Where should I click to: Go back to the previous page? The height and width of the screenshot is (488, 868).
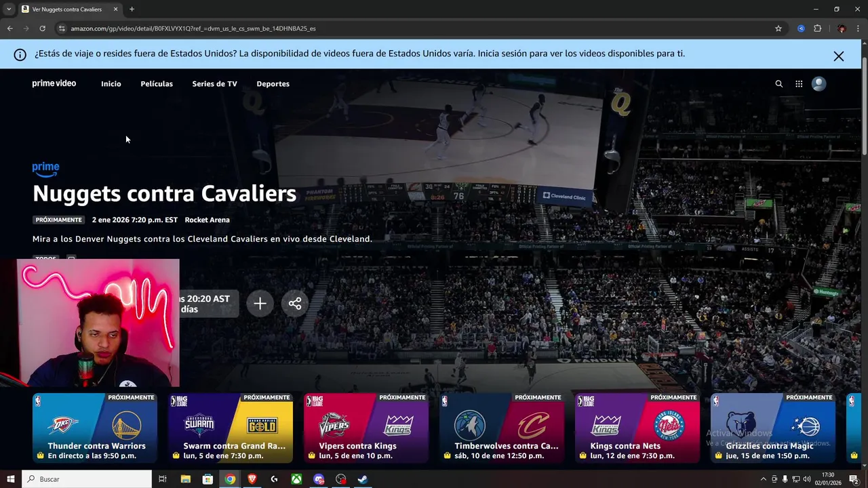[x=9, y=28]
